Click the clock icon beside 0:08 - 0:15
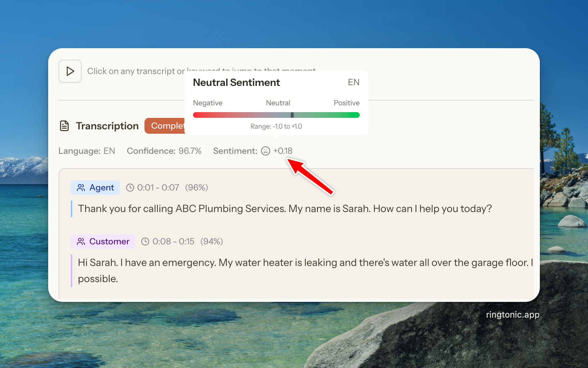Image resolution: width=588 pixels, height=368 pixels. (x=145, y=241)
